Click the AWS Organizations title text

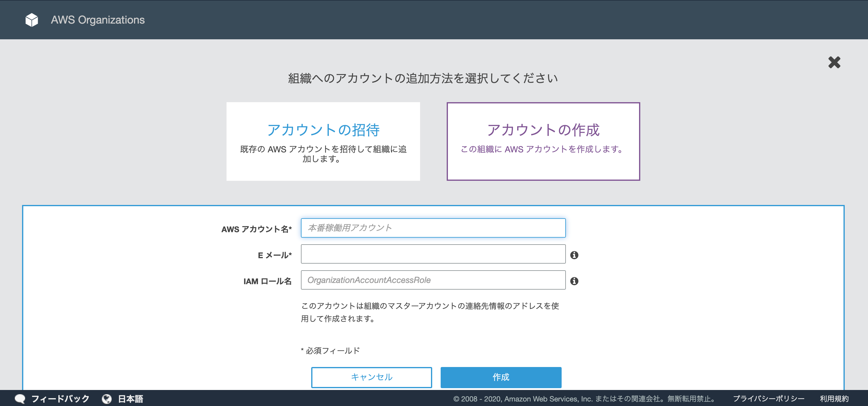click(x=98, y=20)
